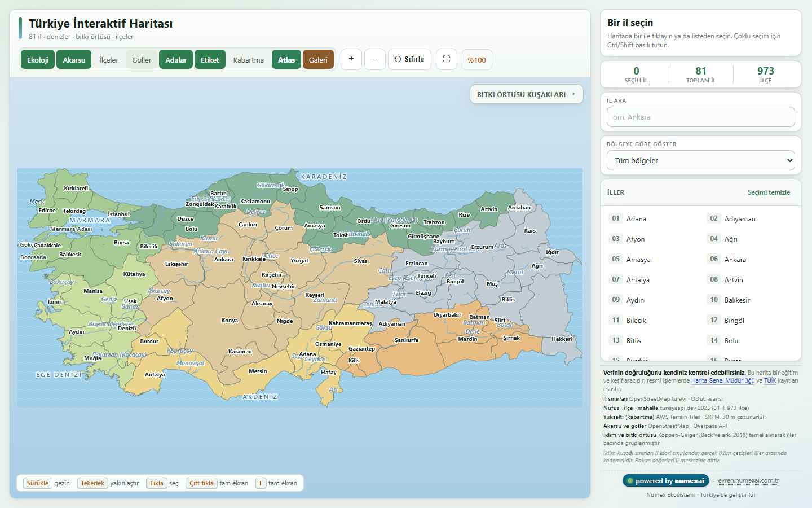Image resolution: width=812 pixels, height=508 pixels.
Task: Toggle the Atlas view
Action: tap(286, 60)
